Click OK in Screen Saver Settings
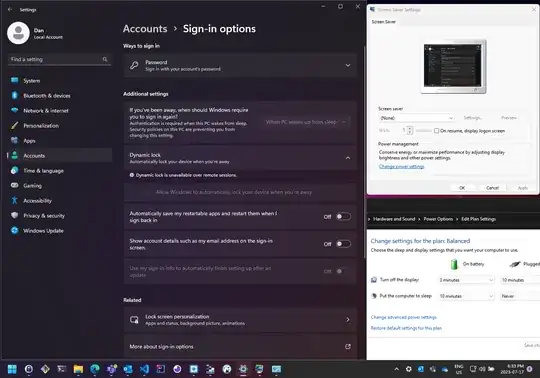The width and height of the screenshot is (540, 378). [x=462, y=188]
